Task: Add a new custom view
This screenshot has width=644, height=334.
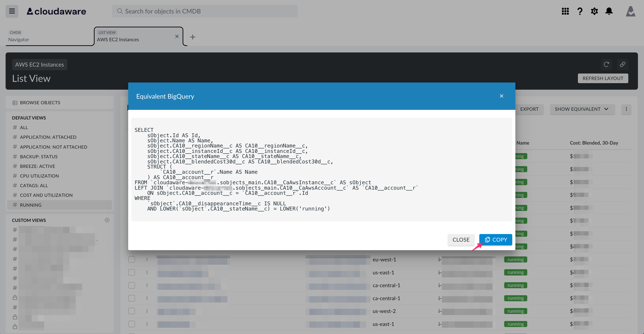Action: click(107, 220)
